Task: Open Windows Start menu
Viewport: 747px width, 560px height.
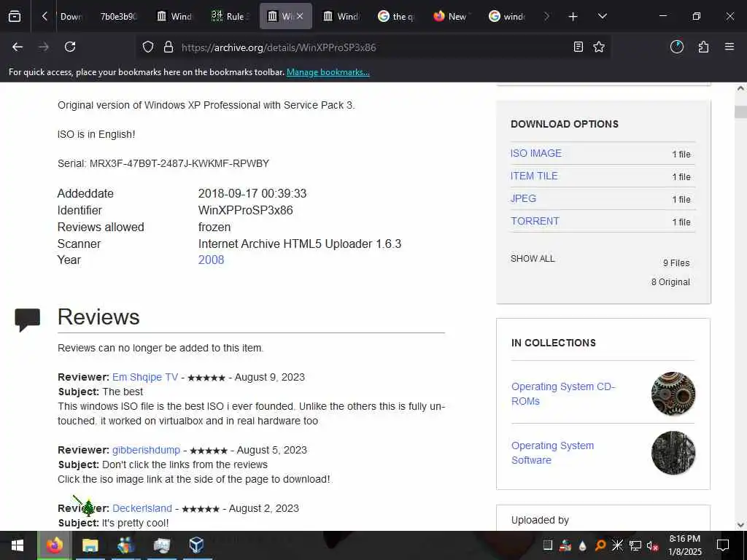Action: click(18, 545)
